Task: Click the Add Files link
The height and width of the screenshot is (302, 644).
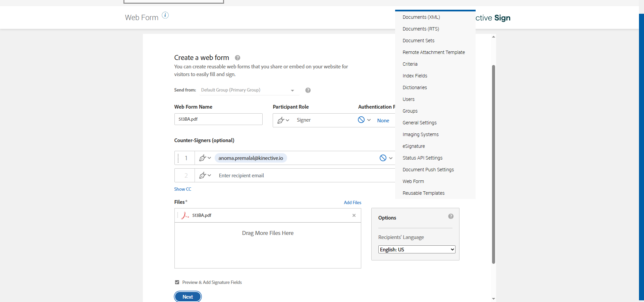Action: tap(353, 202)
